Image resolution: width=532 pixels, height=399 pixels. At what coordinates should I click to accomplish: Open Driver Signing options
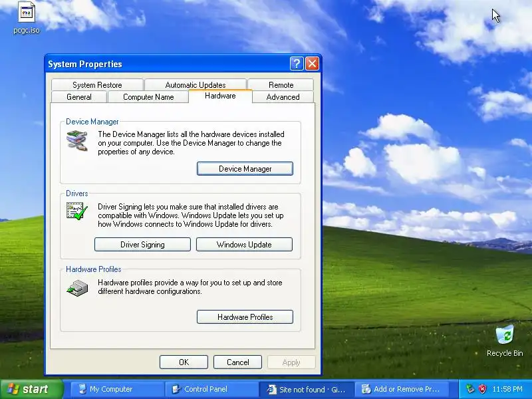coord(142,245)
